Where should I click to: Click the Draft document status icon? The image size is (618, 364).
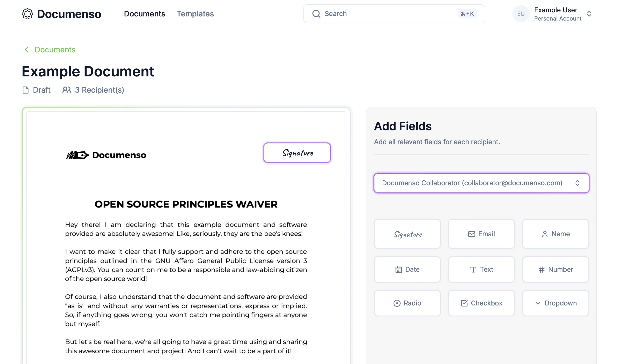click(x=25, y=90)
